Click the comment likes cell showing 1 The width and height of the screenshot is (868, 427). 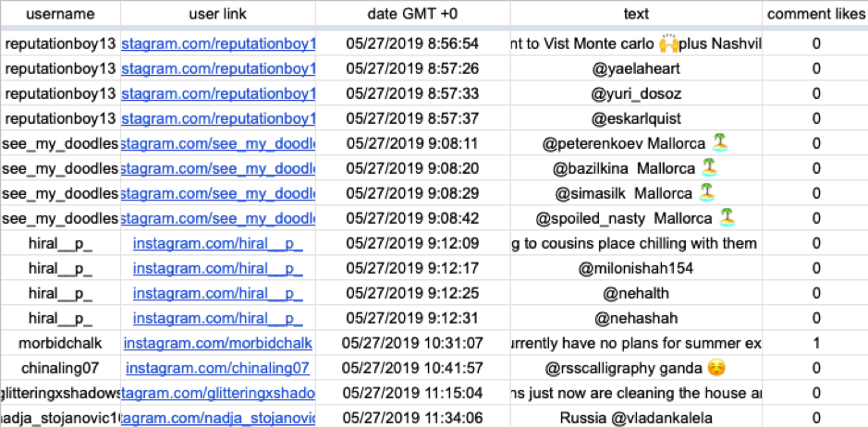816,344
